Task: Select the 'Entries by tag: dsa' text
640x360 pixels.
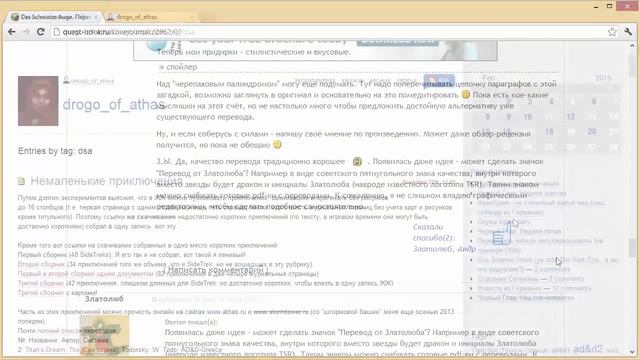Action: (x=55, y=151)
